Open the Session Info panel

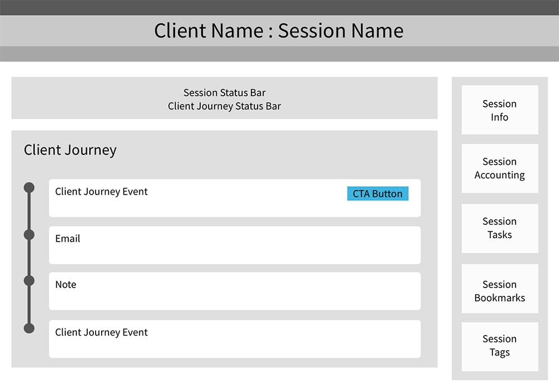[x=499, y=110]
